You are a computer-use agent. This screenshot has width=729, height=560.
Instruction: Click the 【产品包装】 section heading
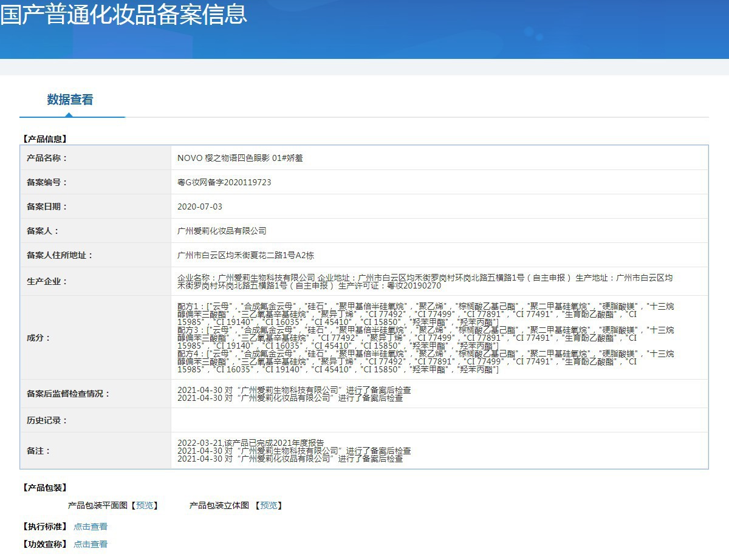click(44, 488)
